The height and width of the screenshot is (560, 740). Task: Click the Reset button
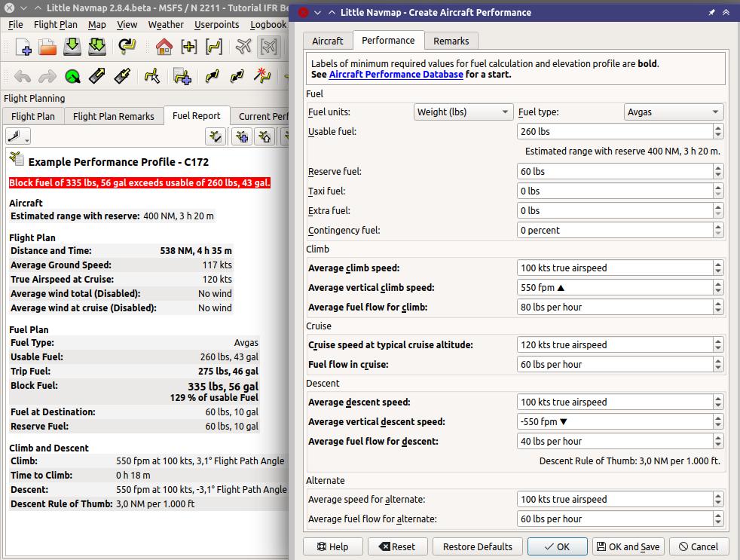click(397, 546)
